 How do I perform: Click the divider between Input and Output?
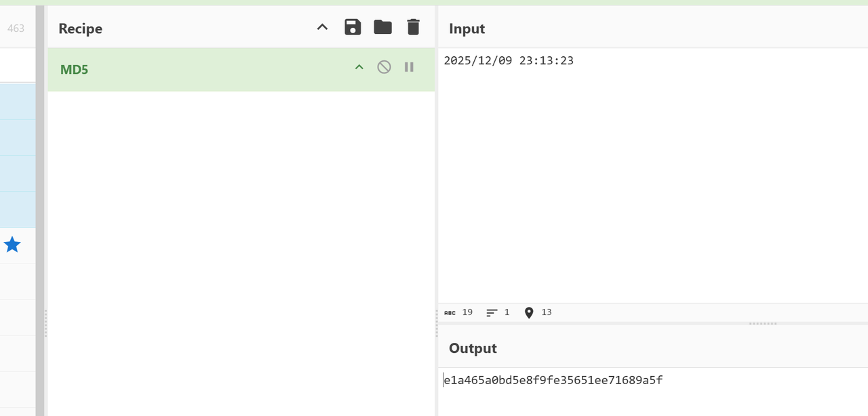pyautogui.click(x=763, y=324)
